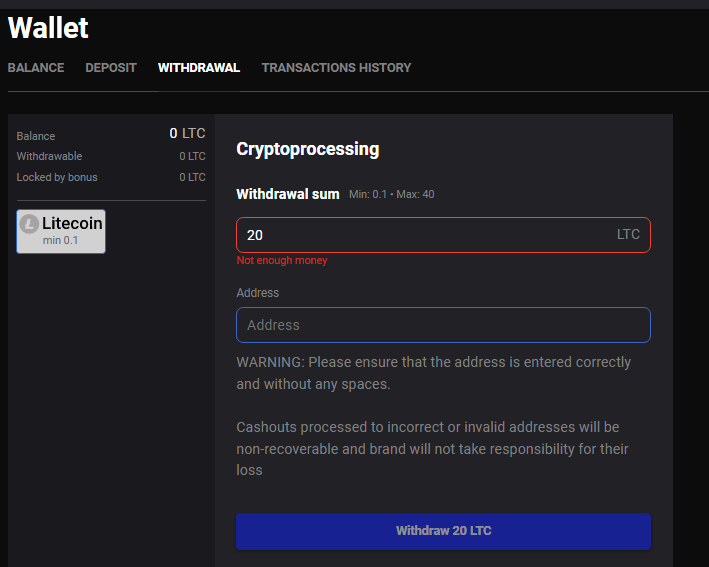Open the Balance tab
This screenshot has width=709, height=567.
click(36, 68)
